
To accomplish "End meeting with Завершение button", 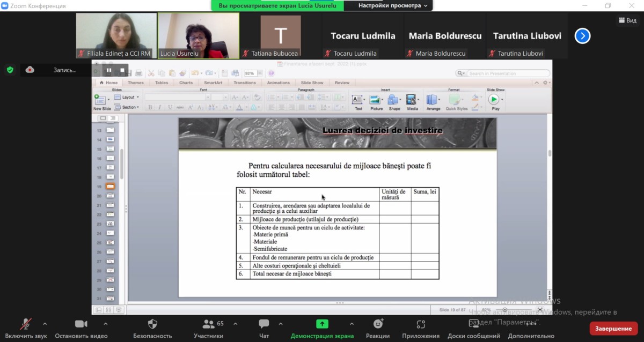I will [x=613, y=329].
